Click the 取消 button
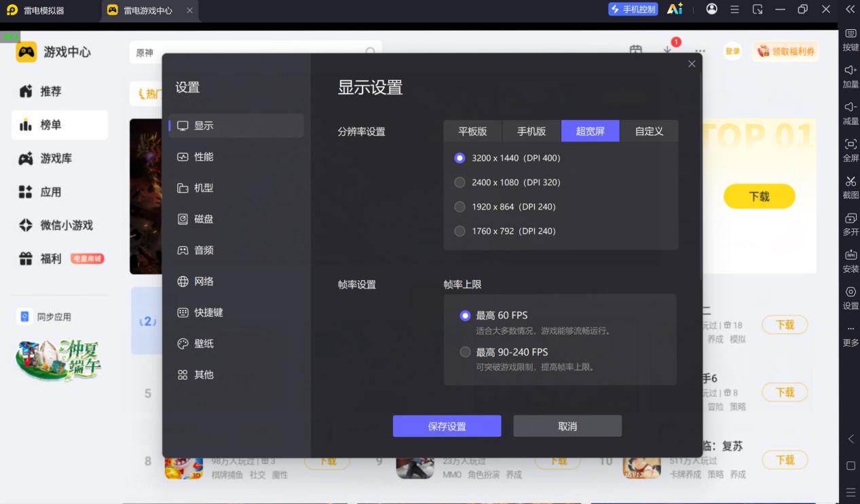860x504 pixels. (567, 426)
